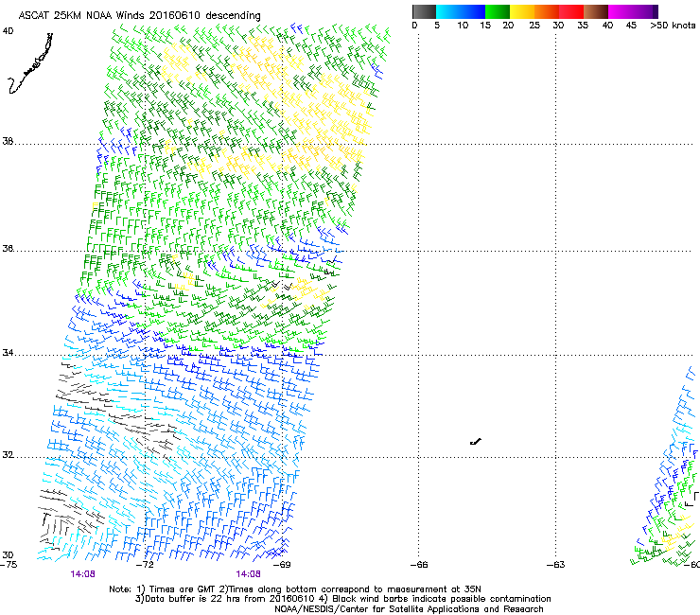Click the ASCAT 25KM NOAA Winds title
Image resolution: width=700 pixels, height=615 pixels.
(139, 15)
